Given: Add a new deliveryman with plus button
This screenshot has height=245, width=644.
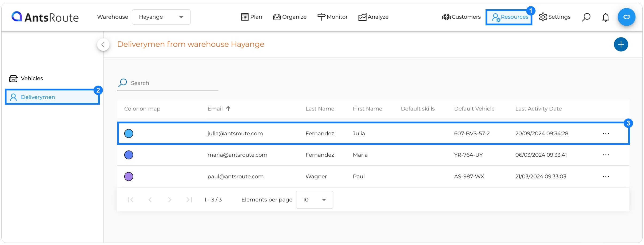Looking at the screenshot, I should pyautogui.click(x=621, y=44).
